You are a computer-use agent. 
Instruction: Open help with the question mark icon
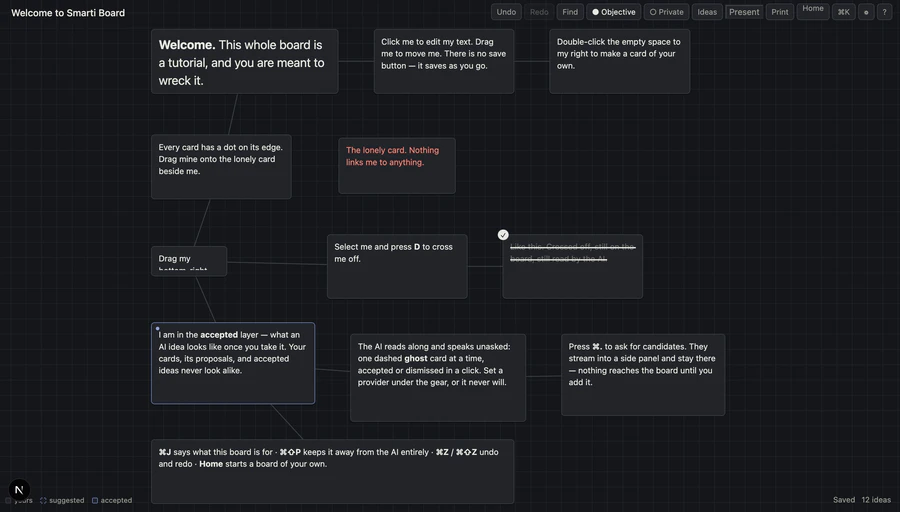pyautogui.click(x=884, y=12)
